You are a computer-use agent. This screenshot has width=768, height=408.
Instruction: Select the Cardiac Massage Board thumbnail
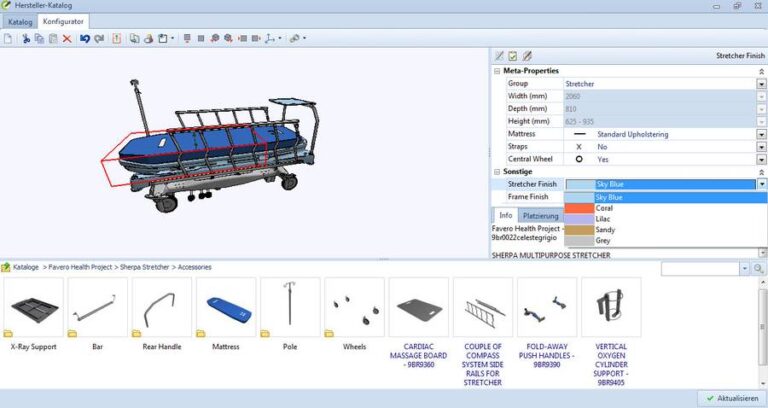pos(418,311)
